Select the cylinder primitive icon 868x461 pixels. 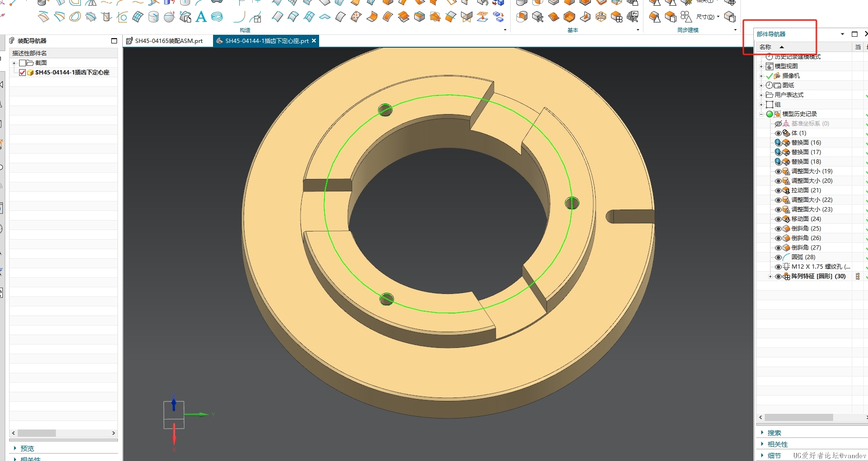[x=153, y=17]
